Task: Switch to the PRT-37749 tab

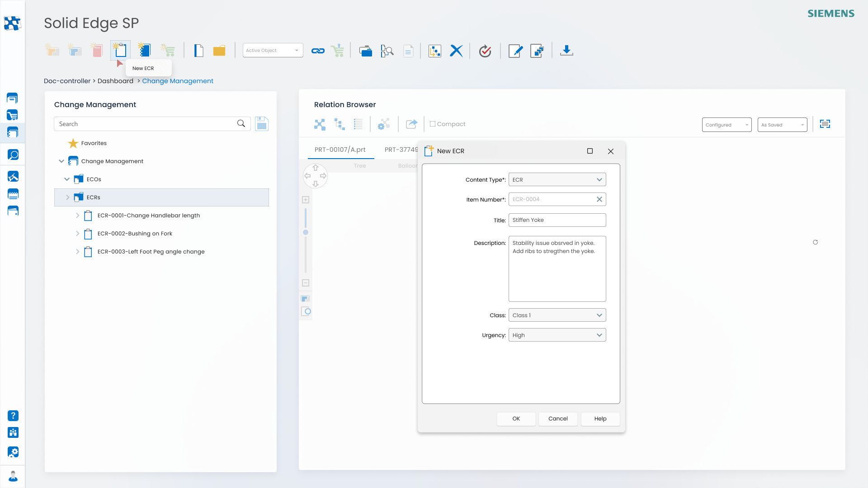Action: click(x=401, y=150)
